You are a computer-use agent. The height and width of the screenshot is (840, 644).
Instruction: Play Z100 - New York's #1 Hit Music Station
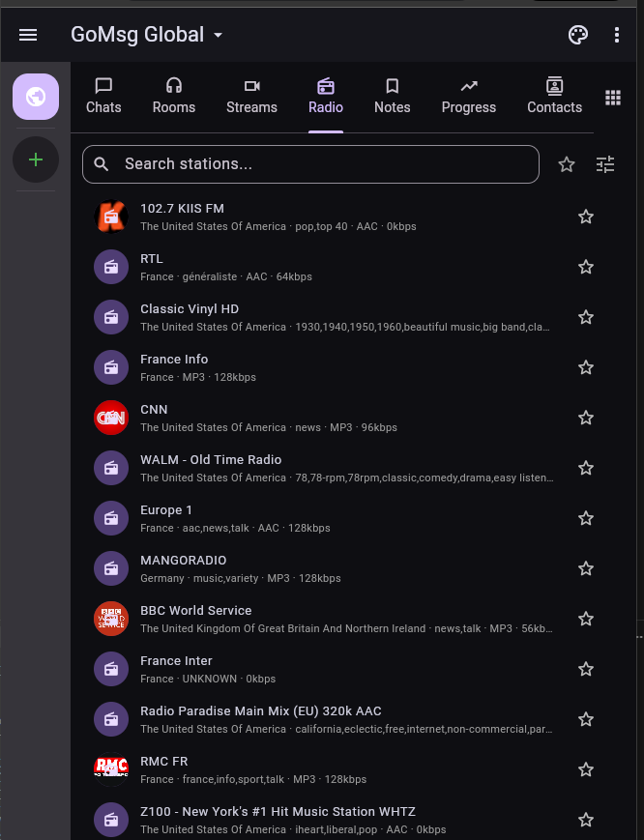(x=278, y=812)
